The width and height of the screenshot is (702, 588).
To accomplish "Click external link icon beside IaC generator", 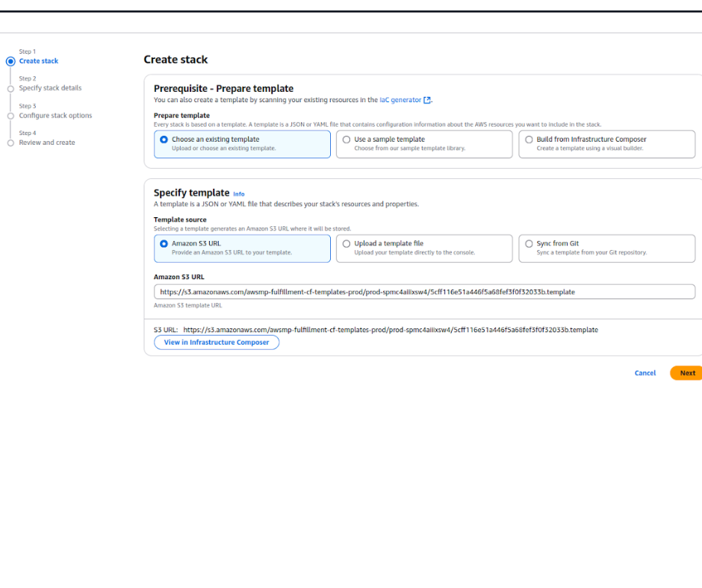I will (x=427, y=100).
